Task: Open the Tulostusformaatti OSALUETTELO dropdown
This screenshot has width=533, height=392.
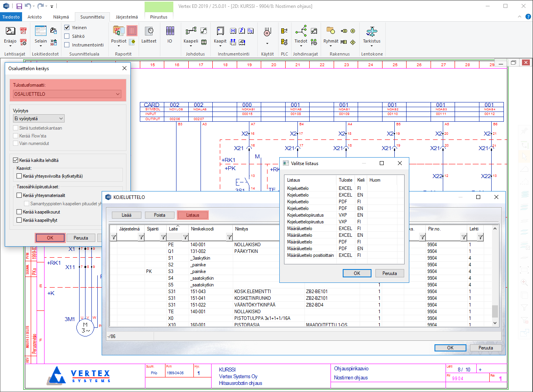Action: point(67,94)
